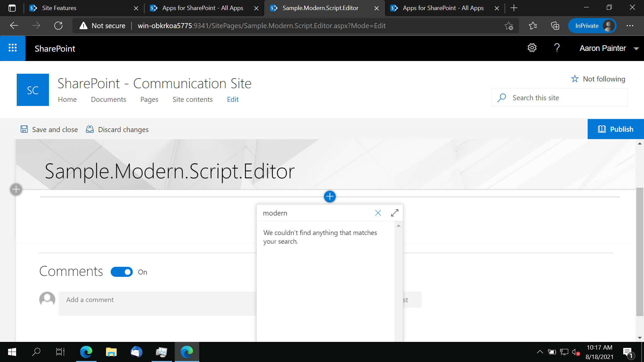Click the page scroll up arrow
Viewport: 644px width, 362px height.
(640, 143)
